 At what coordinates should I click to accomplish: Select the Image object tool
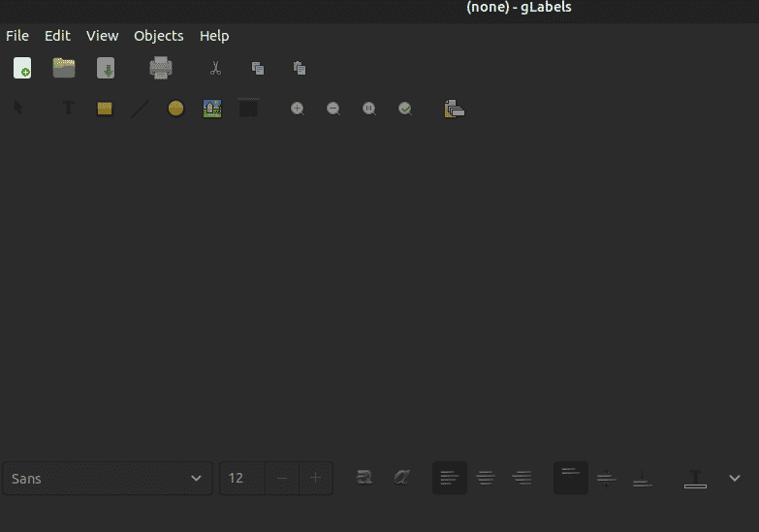click(x=212, y=109)
